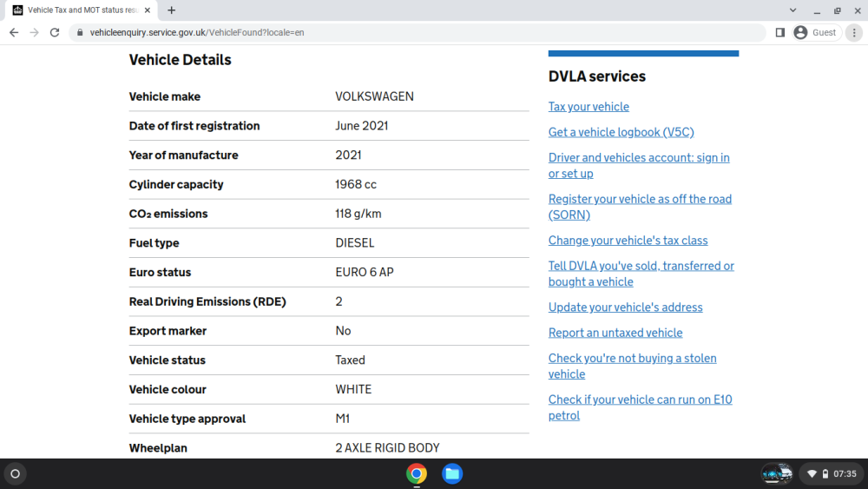This screenshot has width=868, height=489.
Task: Open Change your vehicle's tax class link
Action: [x=628, y=241]
